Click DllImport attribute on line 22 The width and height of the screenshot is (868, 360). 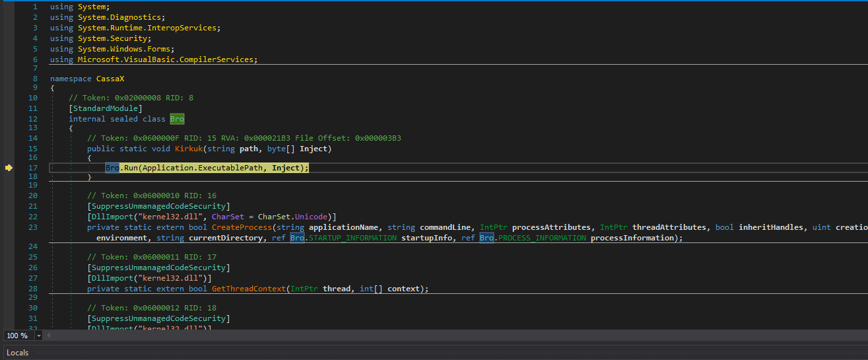pos(110,217)
